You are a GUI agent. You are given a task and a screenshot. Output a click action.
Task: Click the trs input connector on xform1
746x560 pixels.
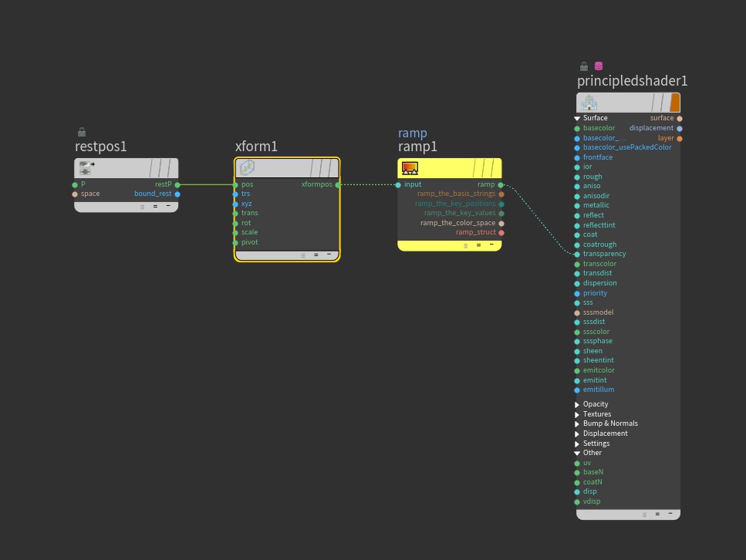(x=235, y=194)
